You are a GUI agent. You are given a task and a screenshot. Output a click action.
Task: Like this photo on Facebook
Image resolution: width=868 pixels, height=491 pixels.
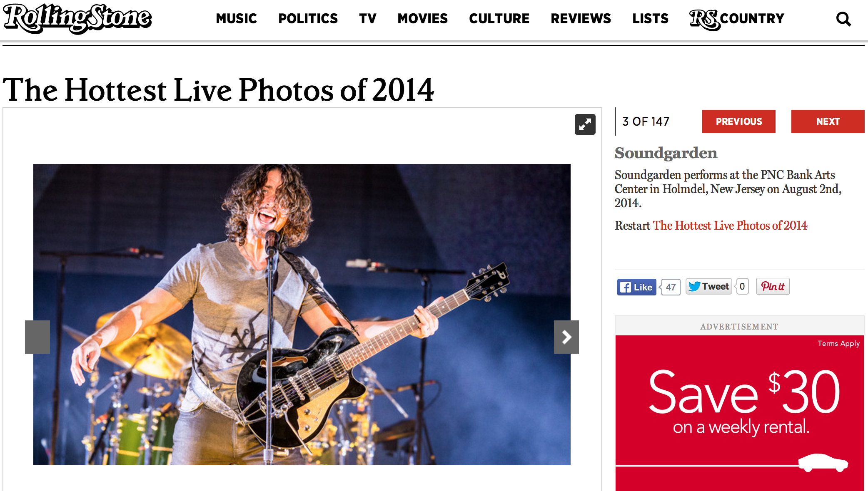636,287
